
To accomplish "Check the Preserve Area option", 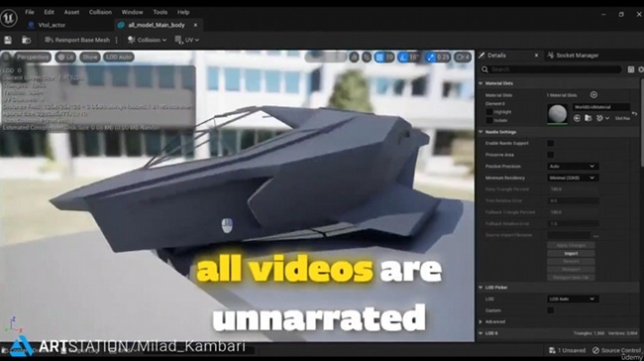I will (x=550, y=155).
